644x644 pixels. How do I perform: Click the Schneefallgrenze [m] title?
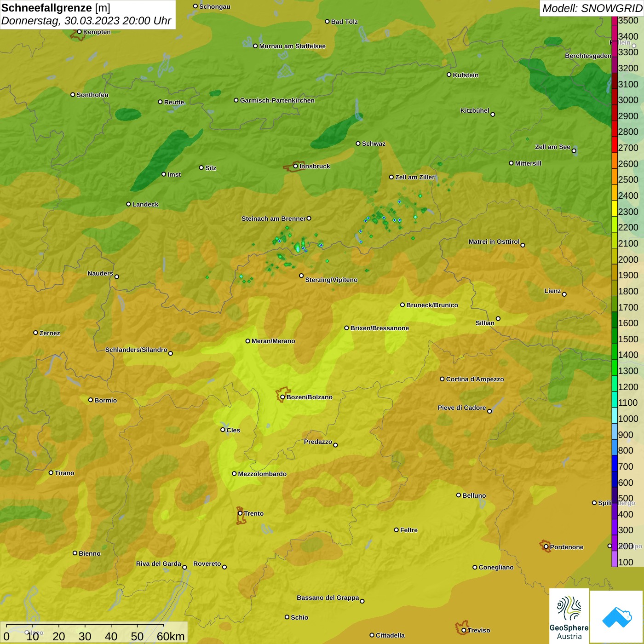click(56, 8)
